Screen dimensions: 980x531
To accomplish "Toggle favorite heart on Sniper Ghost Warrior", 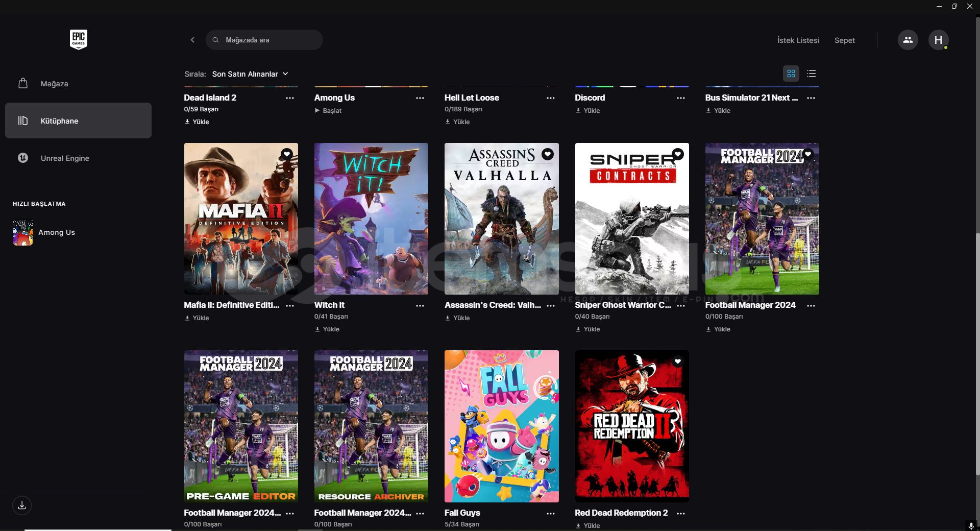I will click(678, 154).
